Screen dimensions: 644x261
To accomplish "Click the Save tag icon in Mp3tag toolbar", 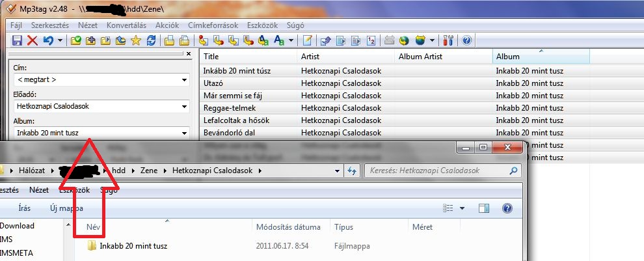I will (x=18, y=40).
